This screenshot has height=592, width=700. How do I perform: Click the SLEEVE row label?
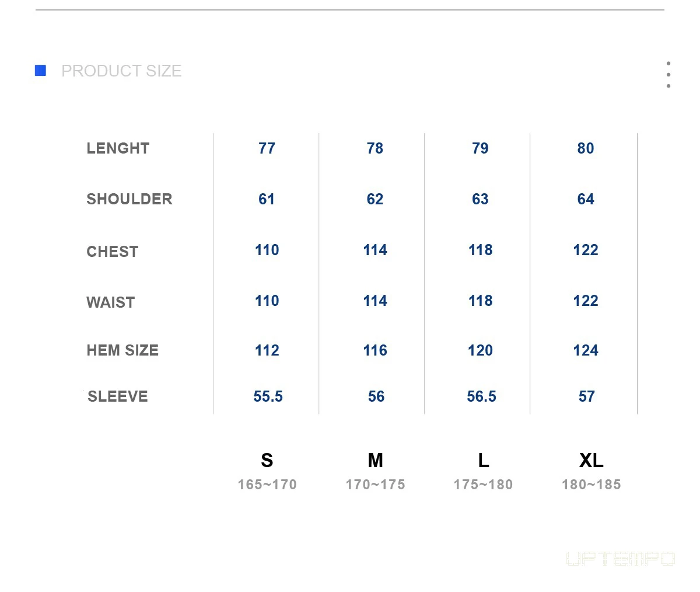coord(118,396)
